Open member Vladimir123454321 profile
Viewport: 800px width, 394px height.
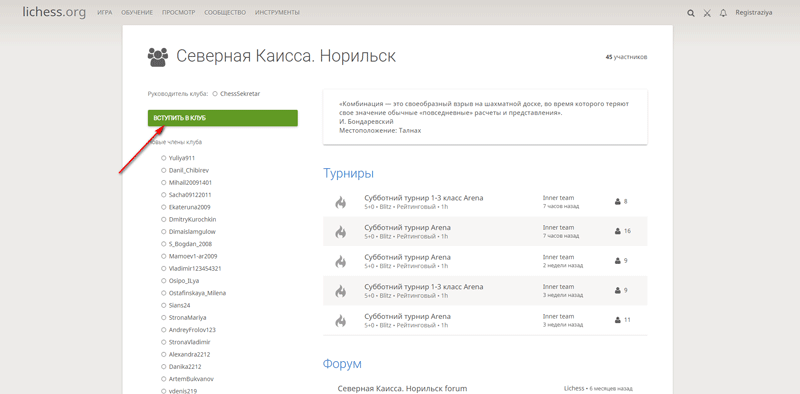tap(195, 268)
